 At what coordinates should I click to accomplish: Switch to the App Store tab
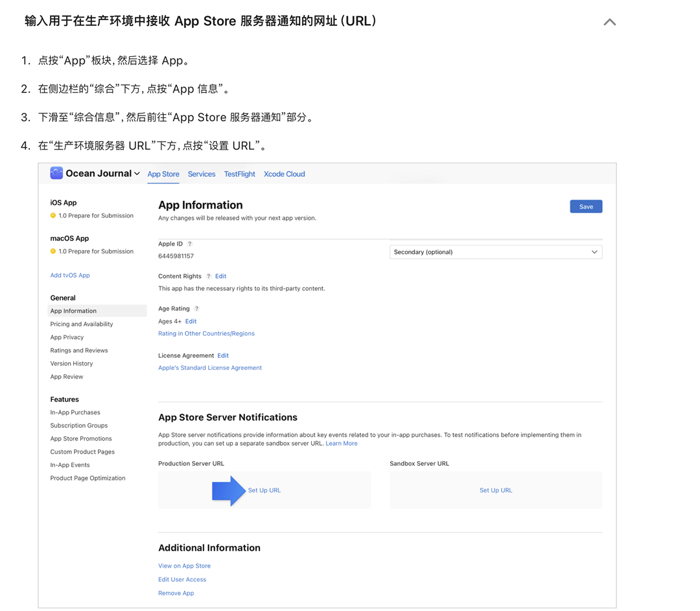163,174
